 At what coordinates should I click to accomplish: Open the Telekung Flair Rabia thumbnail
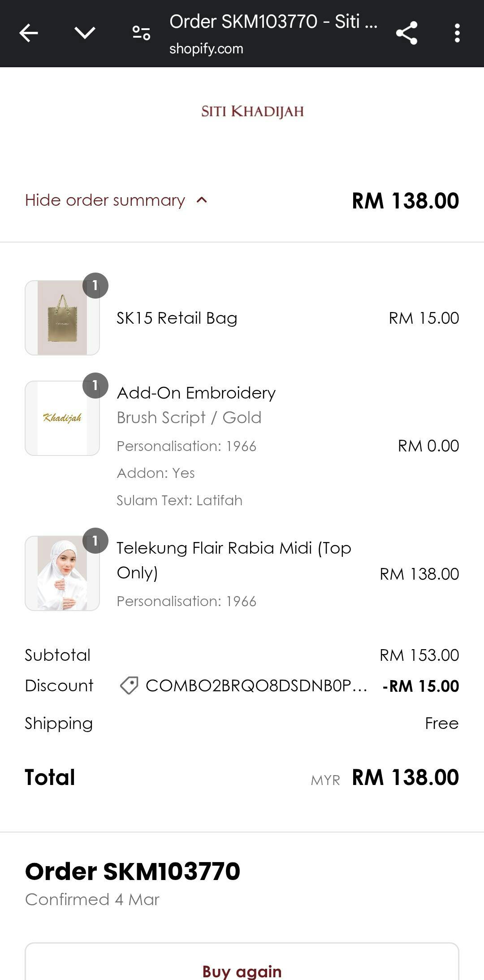[62, 573]
